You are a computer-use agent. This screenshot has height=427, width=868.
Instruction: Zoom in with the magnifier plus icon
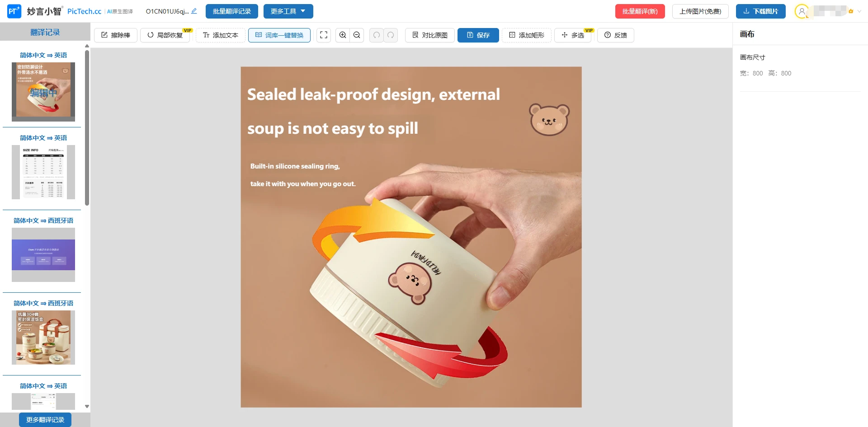point(343,35)
